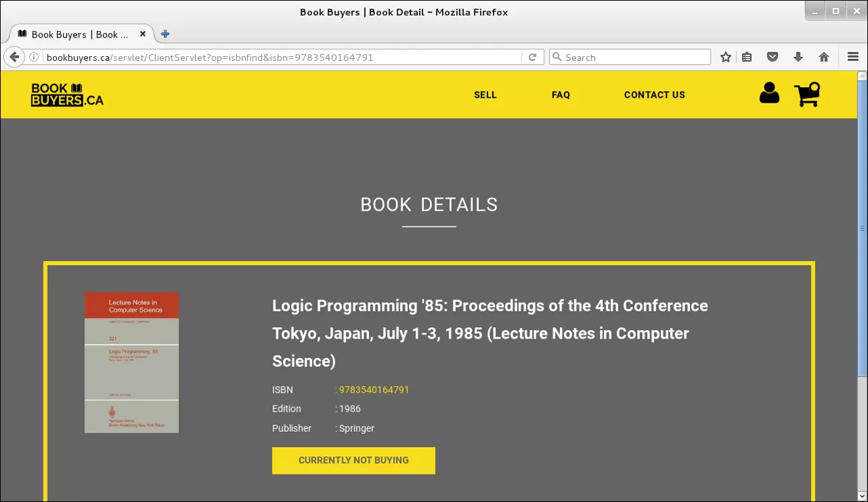Viewport: 868px width, 502px height.
Task: Click the Logic Programming '85 book title
Action: point(490,333)
